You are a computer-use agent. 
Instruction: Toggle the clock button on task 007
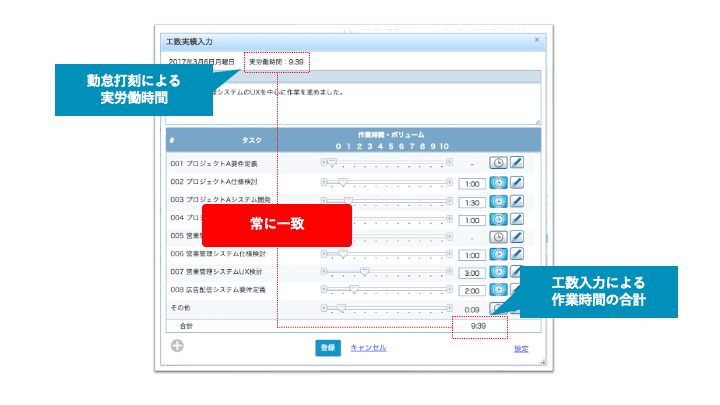click(497, 272)
